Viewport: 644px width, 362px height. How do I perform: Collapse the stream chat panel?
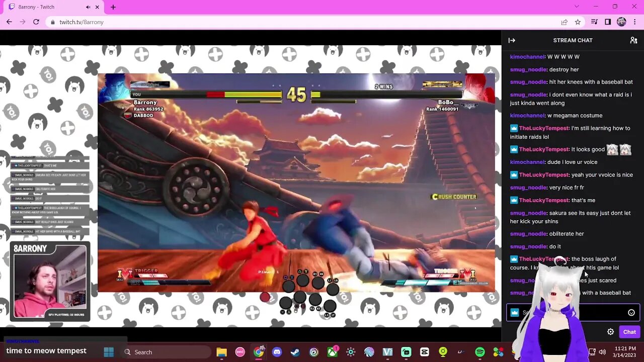pos(512,40)
